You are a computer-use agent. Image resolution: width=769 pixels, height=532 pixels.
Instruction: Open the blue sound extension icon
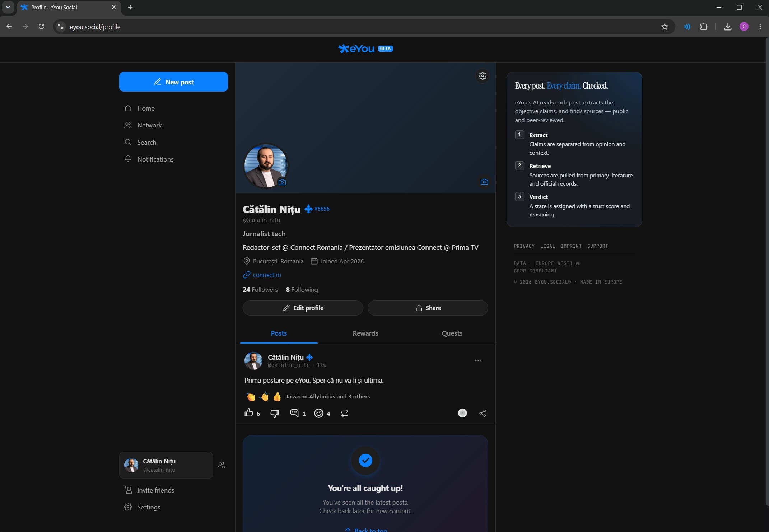(687, 27)
